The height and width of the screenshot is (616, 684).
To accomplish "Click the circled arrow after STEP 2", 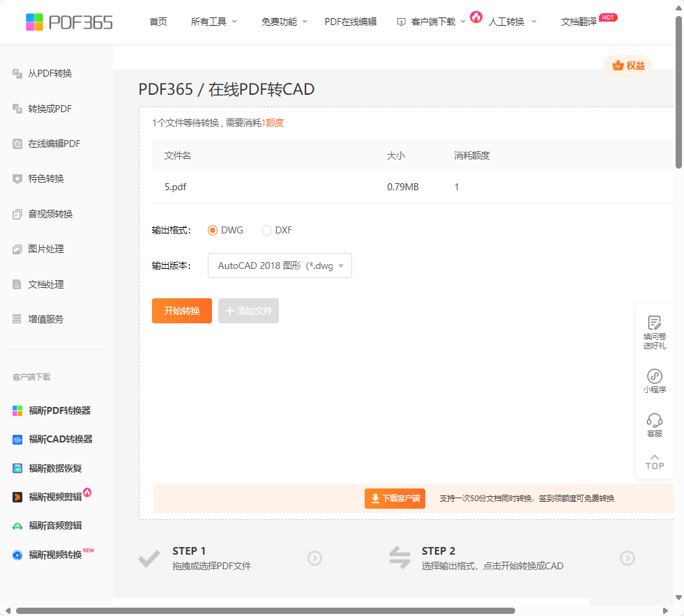I will pyautogui.click(x=628, y=558).
